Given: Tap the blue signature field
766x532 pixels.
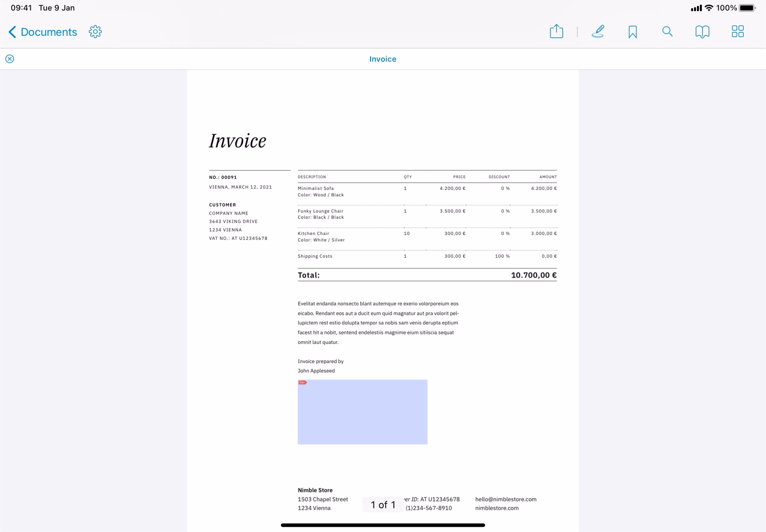Looking at the screenshot, I should pos(362,415).
